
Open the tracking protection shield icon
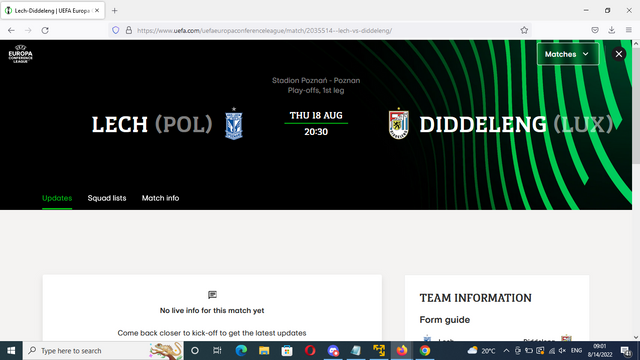tap(116, 30)
